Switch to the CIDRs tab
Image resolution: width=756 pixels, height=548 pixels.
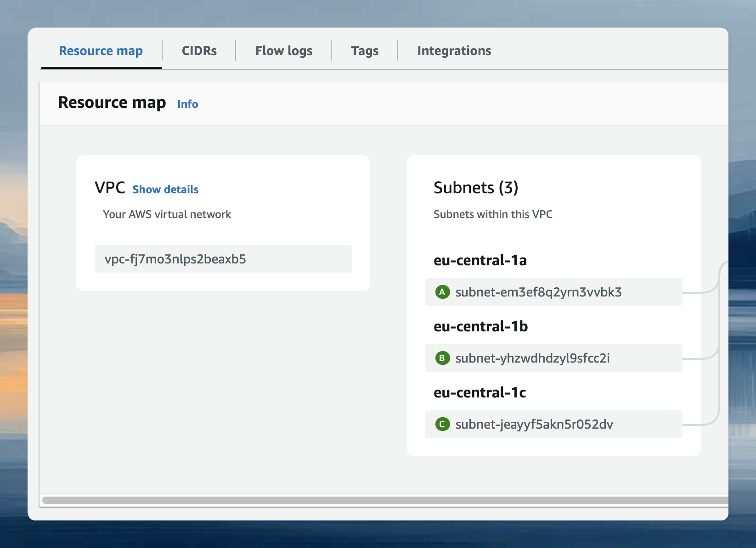(199, 50)
